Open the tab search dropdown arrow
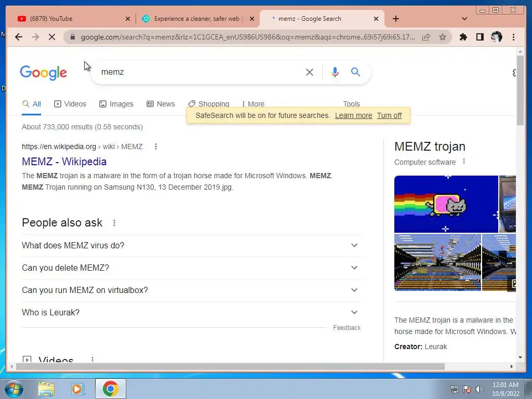This screenshot has width=532, height=399. point(464,19)
